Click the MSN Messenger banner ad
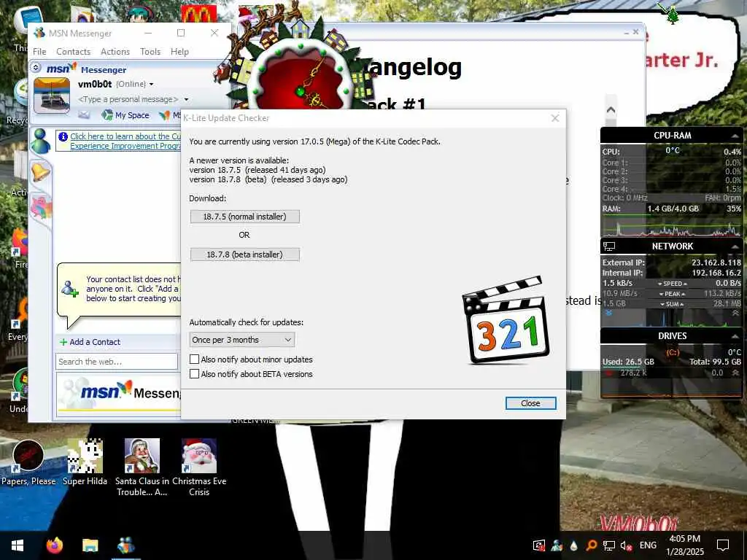Image resolution: width=747 pixels, height=560 pixels. point(119,393)
